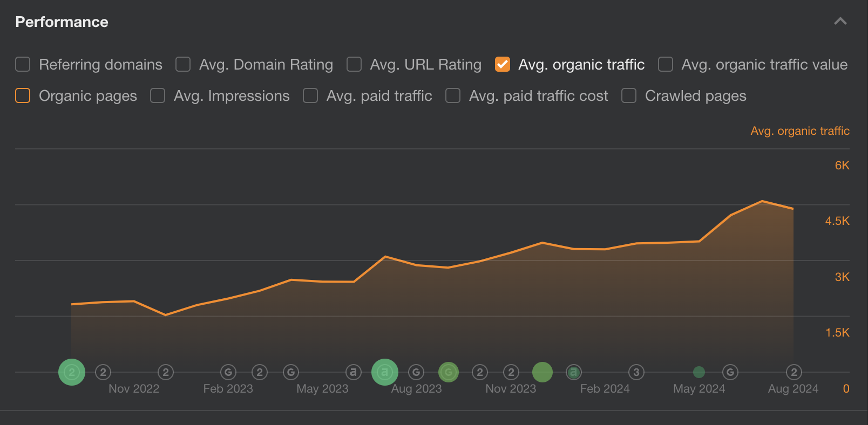Viewport: 868px width, 425px height.
Task: Click the 'Aug 2024' date label
Action: [x=793, y=389]
